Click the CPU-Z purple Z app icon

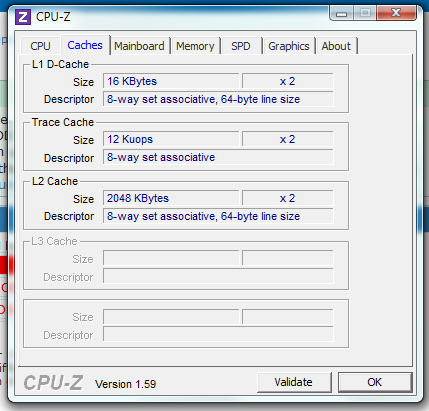(x=23, y=17)
